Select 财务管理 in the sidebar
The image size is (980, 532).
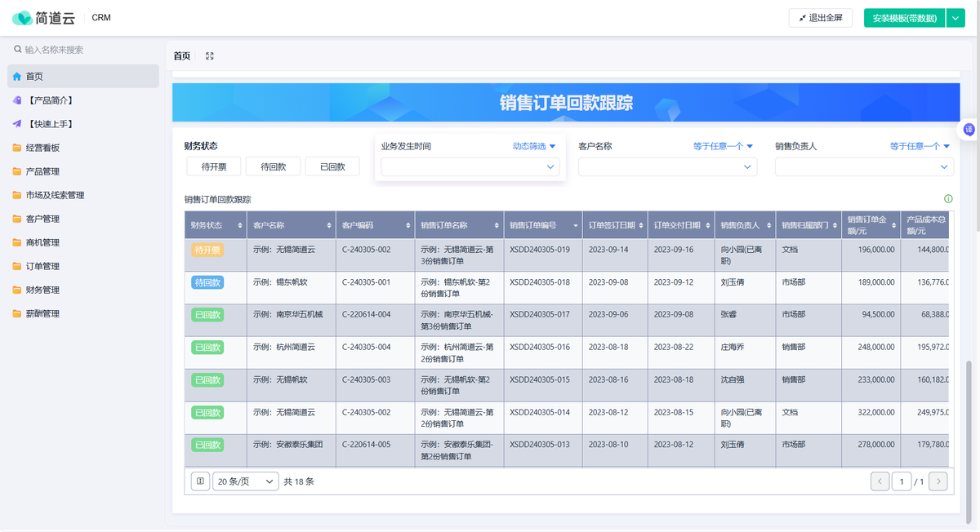(42, 290)
